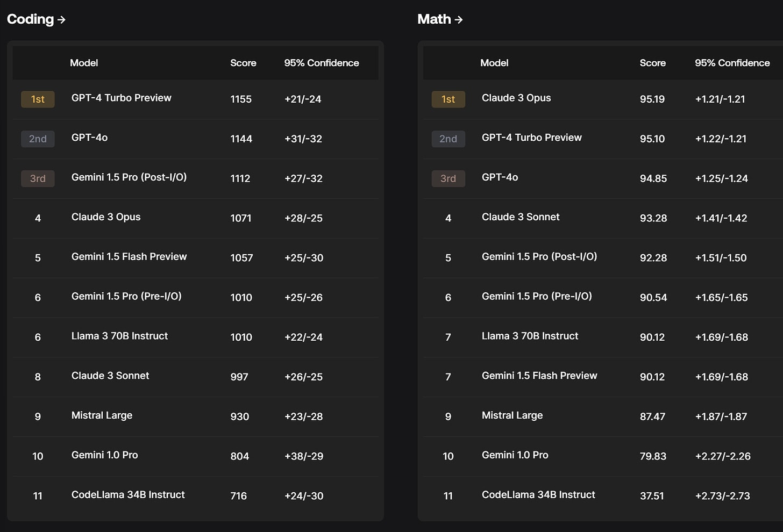The width and height of the screenshot is (783, 532).
Task: Click 95% Confidence header in Coding table
Action: [x=322, y=63]
